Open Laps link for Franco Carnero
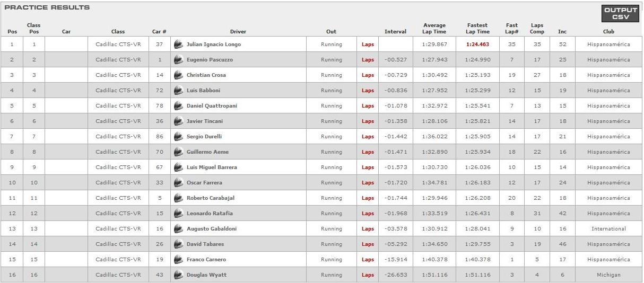This screenshot has width=644, height=283. tap(368, 260)
